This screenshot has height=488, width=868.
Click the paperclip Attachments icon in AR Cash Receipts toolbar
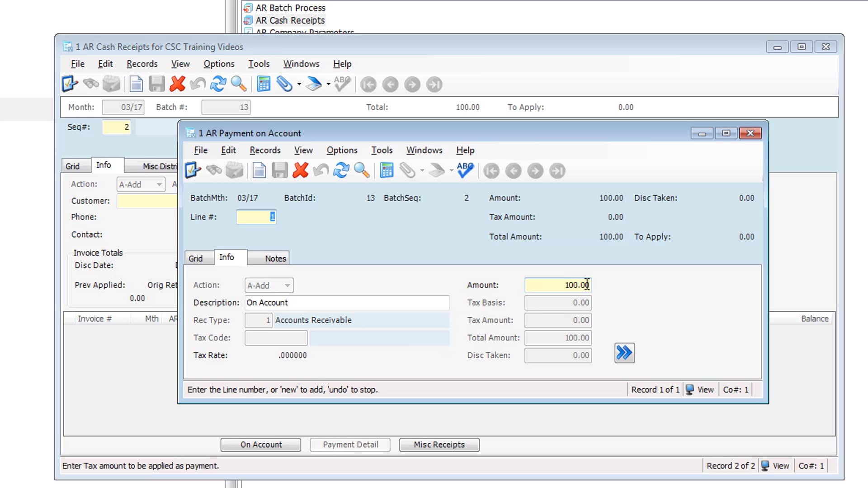click(x=284, y=84)
